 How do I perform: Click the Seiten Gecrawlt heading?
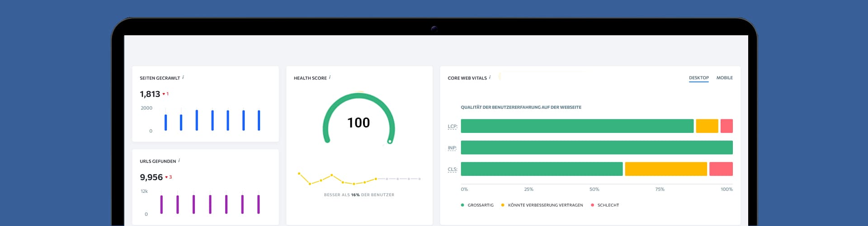point(160,78)
